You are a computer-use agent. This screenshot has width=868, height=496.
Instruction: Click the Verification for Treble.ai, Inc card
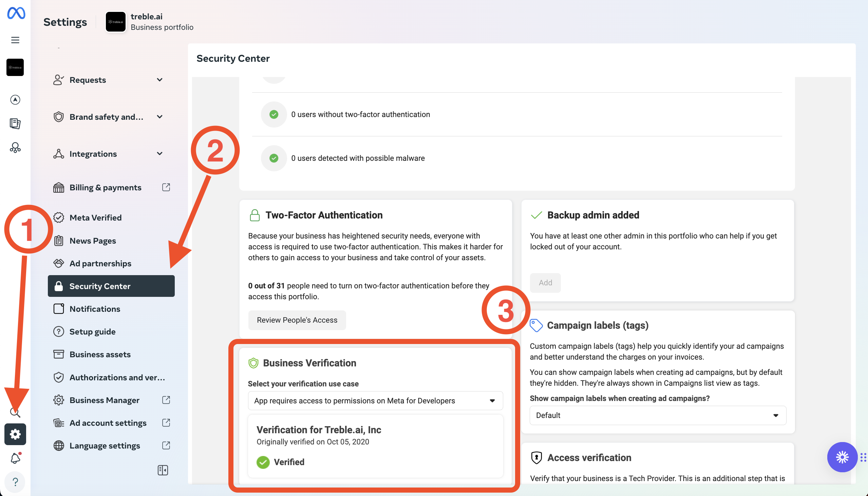coord(375,446)
